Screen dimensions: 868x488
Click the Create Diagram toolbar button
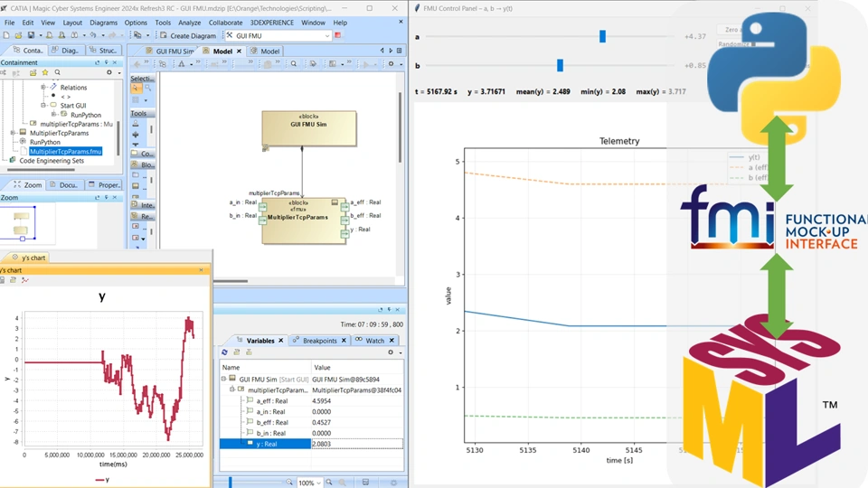188,35
